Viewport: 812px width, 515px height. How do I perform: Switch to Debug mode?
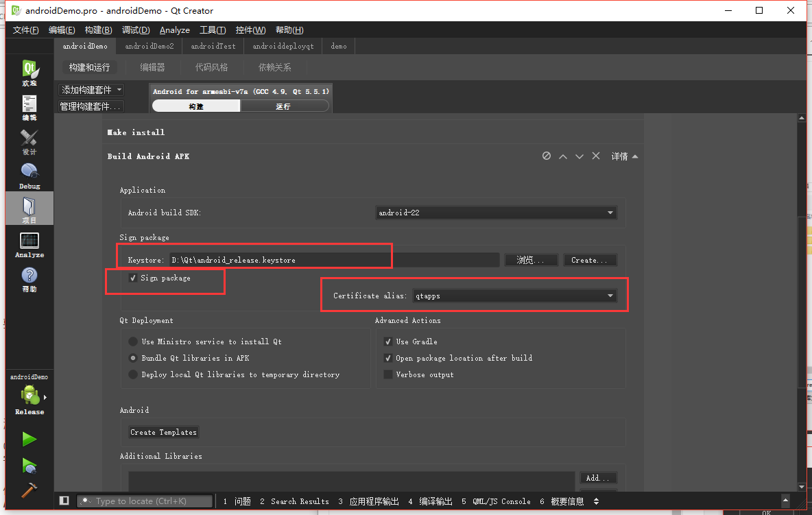point(29,176)
